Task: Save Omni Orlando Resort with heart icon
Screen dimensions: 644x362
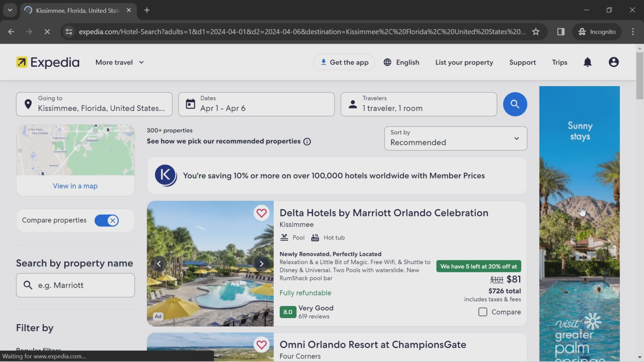Action: point(261,345)
